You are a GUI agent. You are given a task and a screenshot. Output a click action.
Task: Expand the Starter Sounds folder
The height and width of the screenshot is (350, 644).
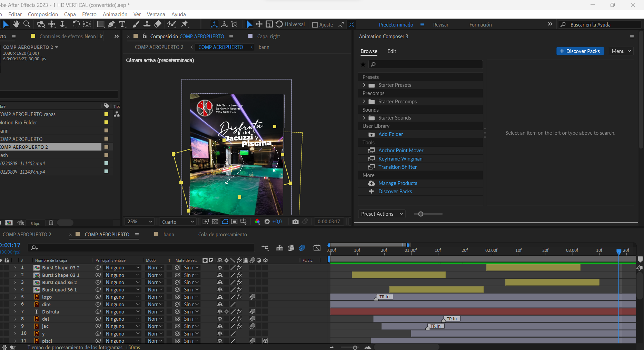(x=364, y=118)
